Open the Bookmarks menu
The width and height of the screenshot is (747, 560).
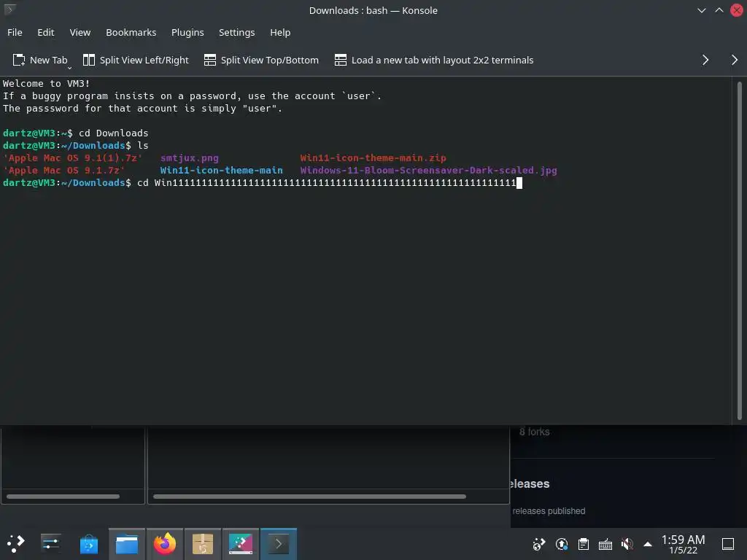click(x=131, y=32)
